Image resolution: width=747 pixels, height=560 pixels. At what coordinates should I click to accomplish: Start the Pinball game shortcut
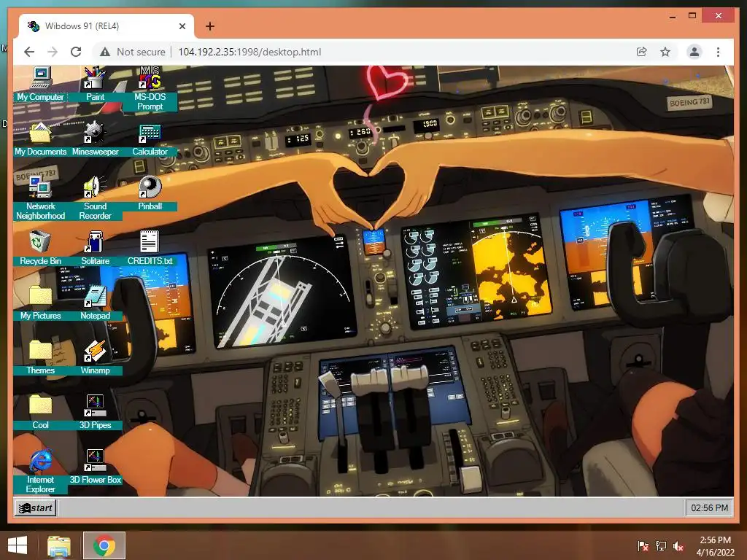(x=150, y=193)
